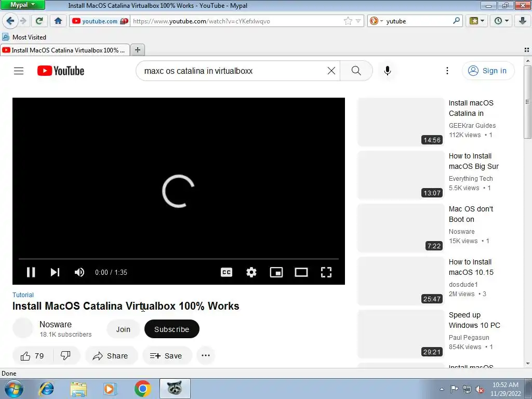
Task: Join the Nosware channel membership
Action: pos(123,329)
